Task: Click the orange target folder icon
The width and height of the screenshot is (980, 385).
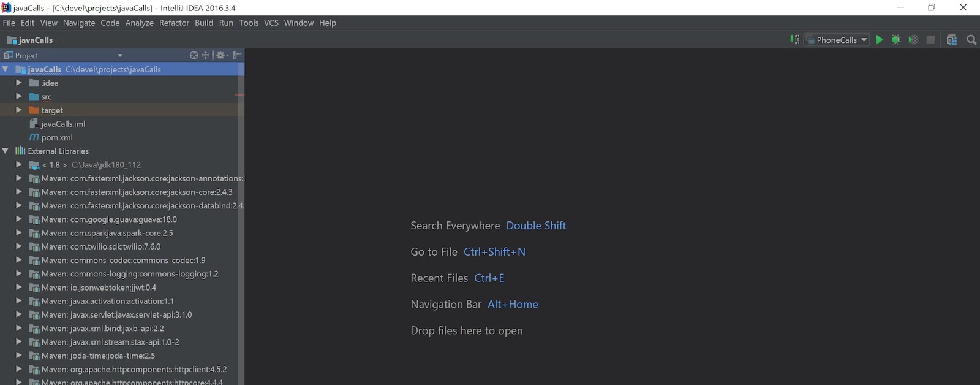Action: (34, 110)
